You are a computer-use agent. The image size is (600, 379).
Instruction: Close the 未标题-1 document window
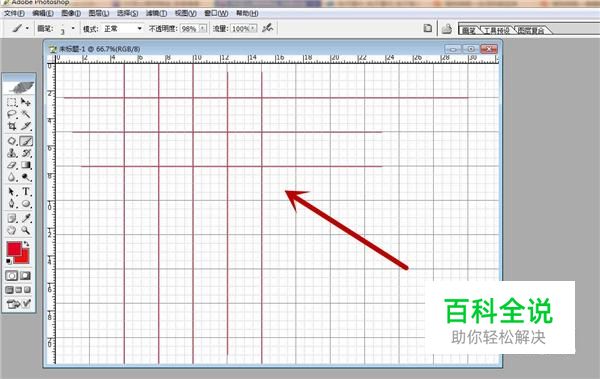(x=489, y=49)
